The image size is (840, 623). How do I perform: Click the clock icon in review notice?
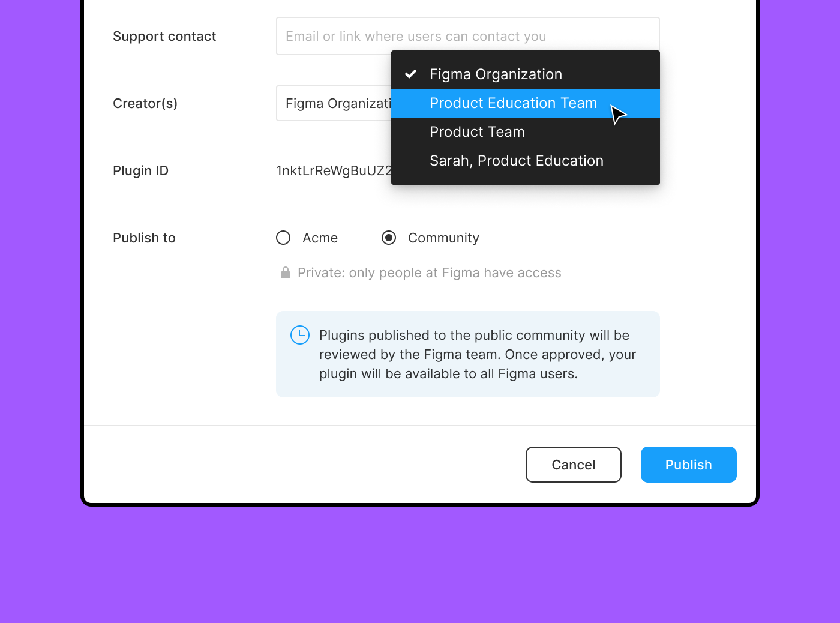coord(300,335)
